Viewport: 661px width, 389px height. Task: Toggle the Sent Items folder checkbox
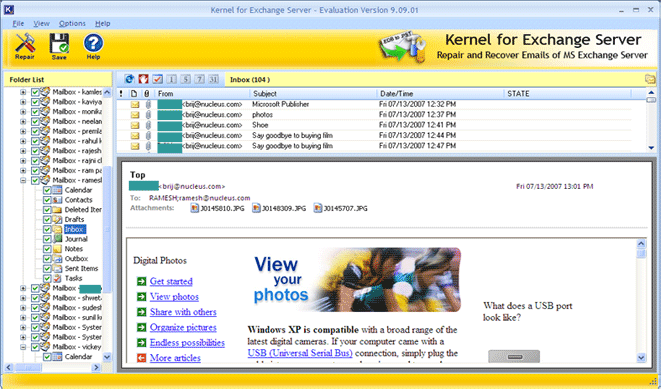[x=47, y=268]
